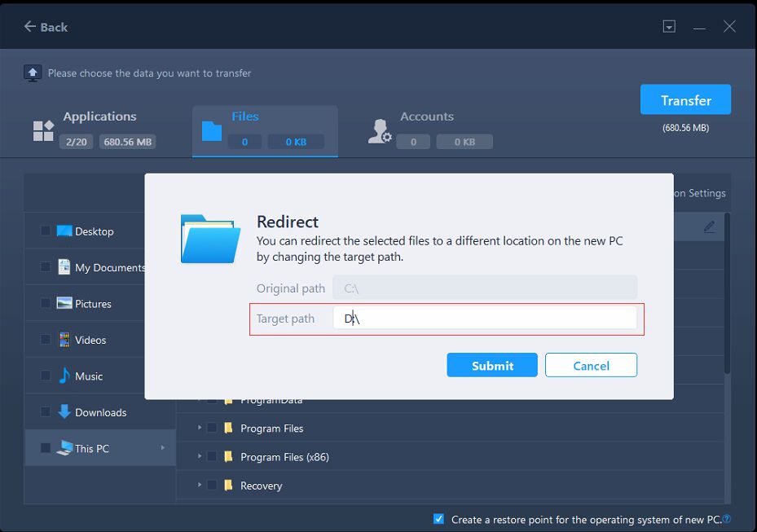Switch to the Accounts tab

429,130
